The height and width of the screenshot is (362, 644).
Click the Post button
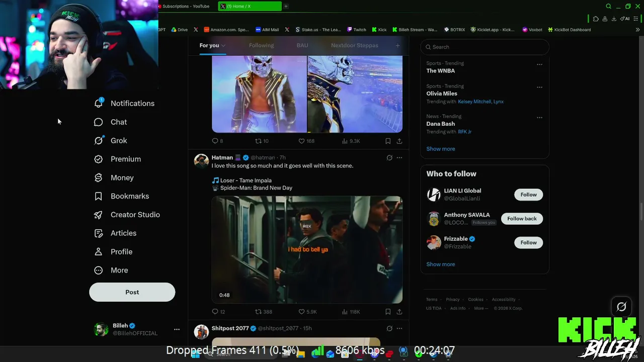coord(132,292)
